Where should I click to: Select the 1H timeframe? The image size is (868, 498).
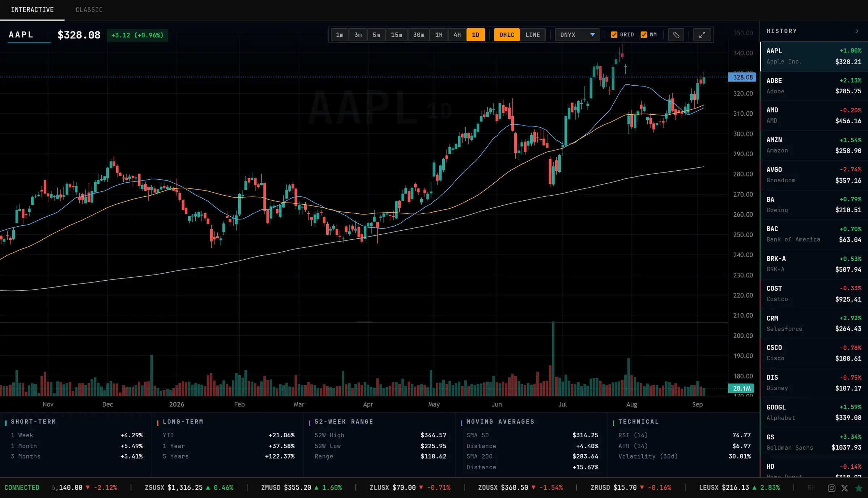click(439, 35)
